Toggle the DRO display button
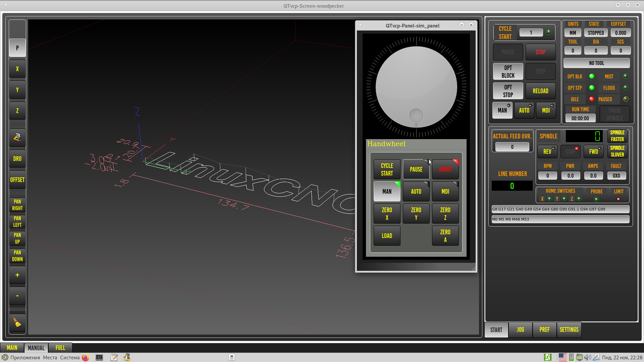This screenshot has height=362, width=644. tap(17, 159)
